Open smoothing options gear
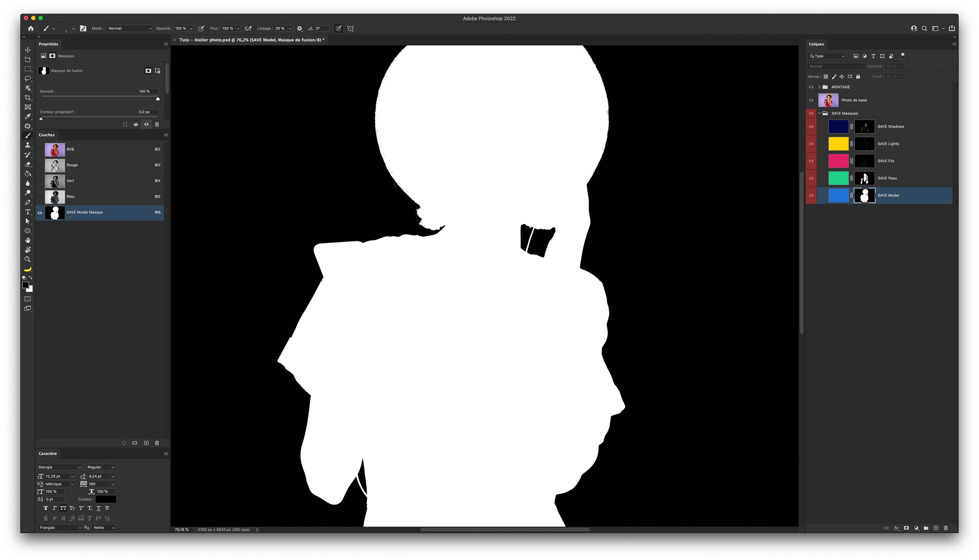This screenshot has width=979, height=560. 300,29
